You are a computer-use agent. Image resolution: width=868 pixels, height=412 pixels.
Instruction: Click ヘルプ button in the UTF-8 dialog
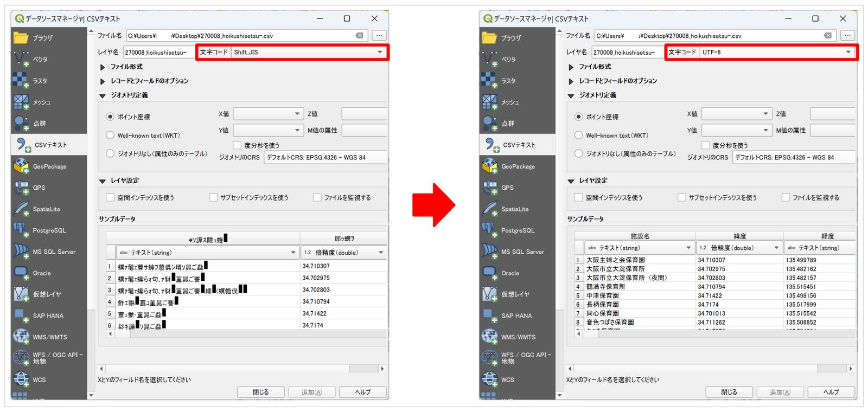(x=831, y=392)
